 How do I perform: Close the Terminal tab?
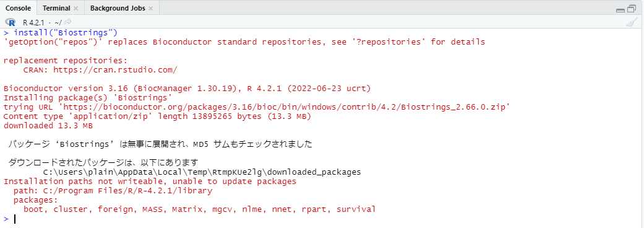coord(75,8)
